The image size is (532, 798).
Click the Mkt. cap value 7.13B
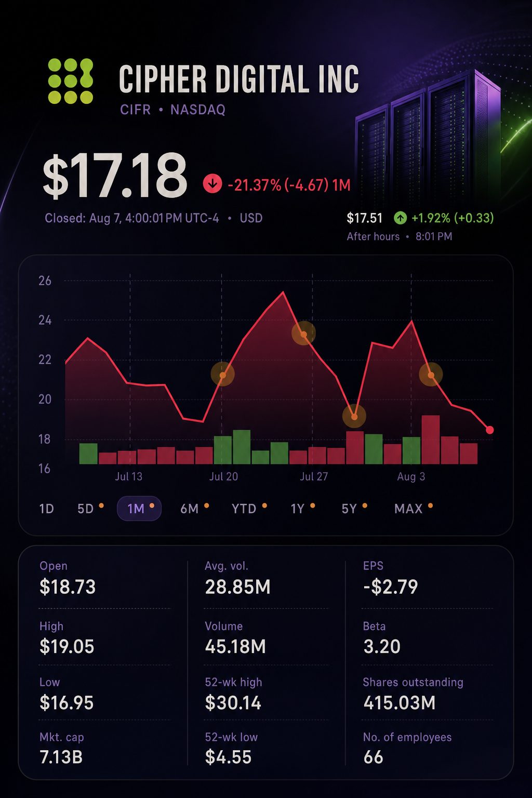(x=61, y=757)
